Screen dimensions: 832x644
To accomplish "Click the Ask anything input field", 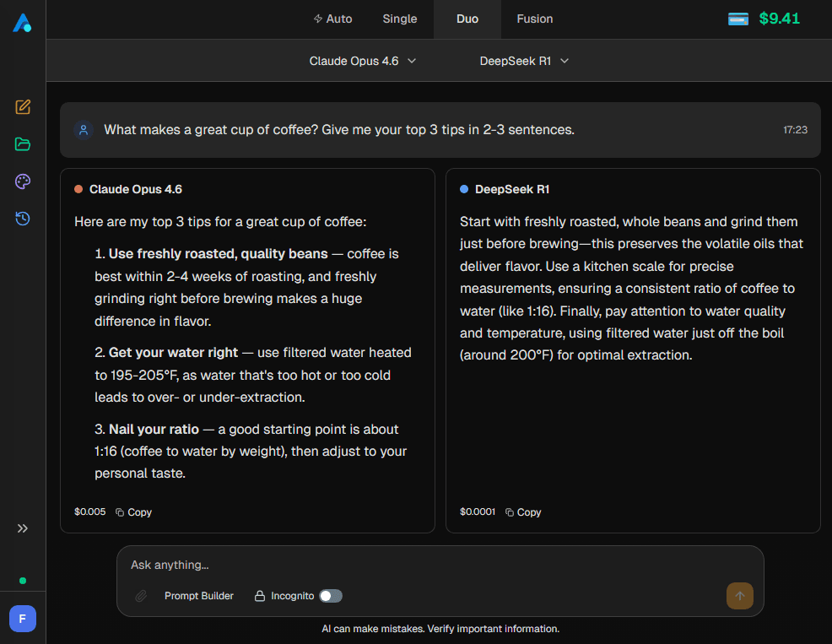I will 338,565.
